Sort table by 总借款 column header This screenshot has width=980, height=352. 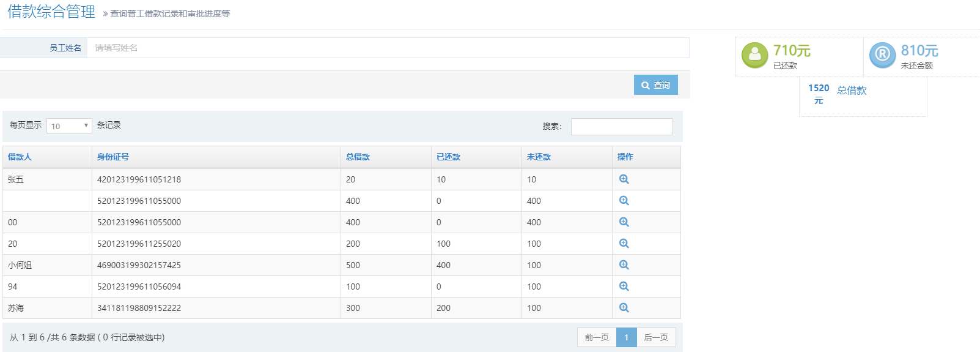point(358,157)
